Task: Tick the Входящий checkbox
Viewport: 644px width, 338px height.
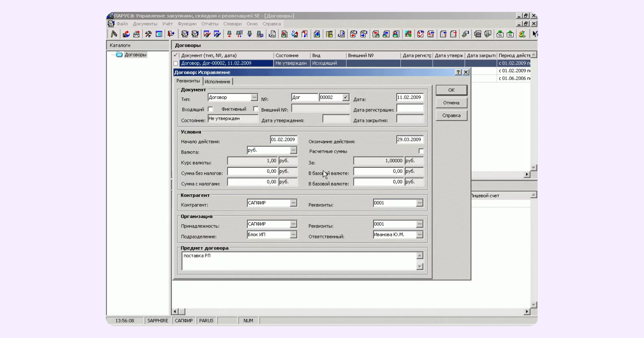Action: click(x=210, y=109)
